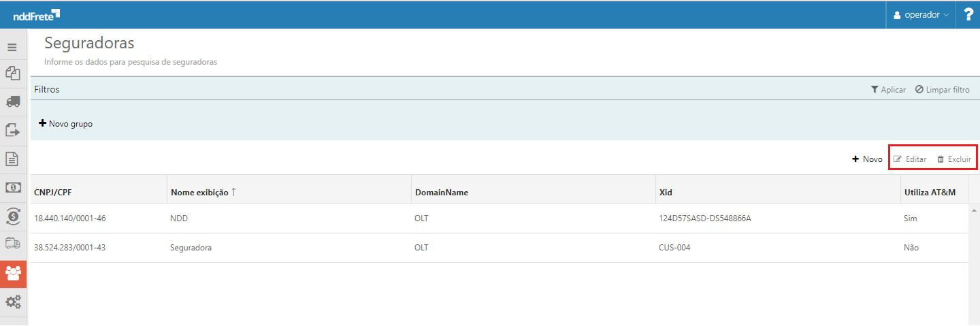Click the help question mark icon
This screenshot has height=326, width=980.
(x=968, y=14)
